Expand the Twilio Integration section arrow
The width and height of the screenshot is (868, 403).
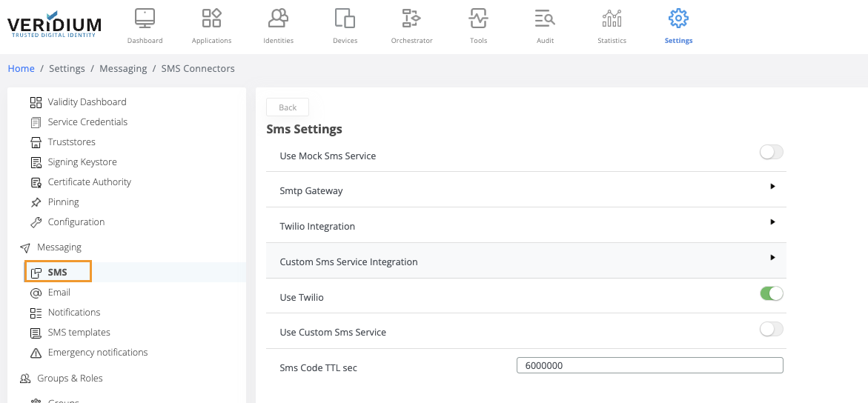[x=772, y=222]
